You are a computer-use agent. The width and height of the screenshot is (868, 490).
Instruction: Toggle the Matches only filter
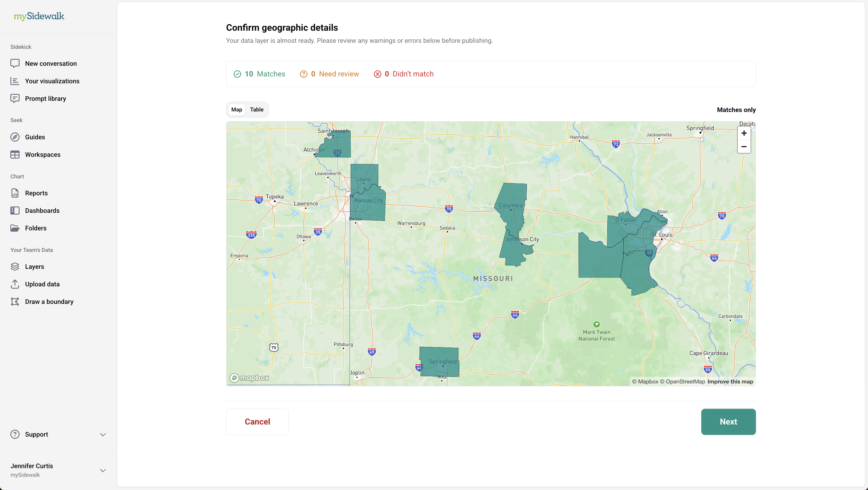[736, 110]
